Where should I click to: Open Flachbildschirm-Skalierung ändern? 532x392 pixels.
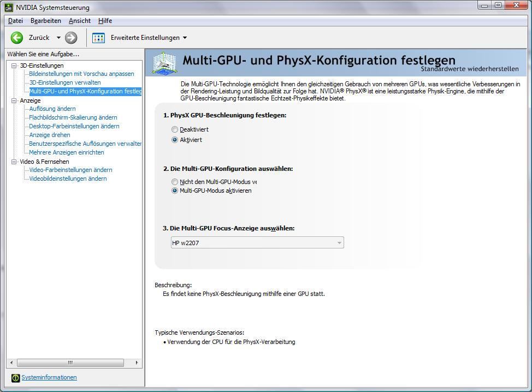tap(73, 117)
